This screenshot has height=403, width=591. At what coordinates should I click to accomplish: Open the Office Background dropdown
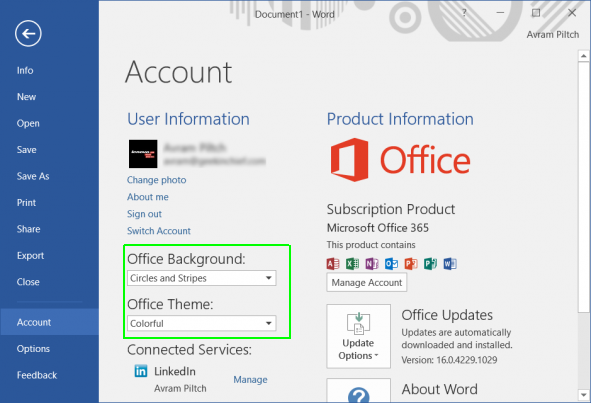[x=202, y=278]
